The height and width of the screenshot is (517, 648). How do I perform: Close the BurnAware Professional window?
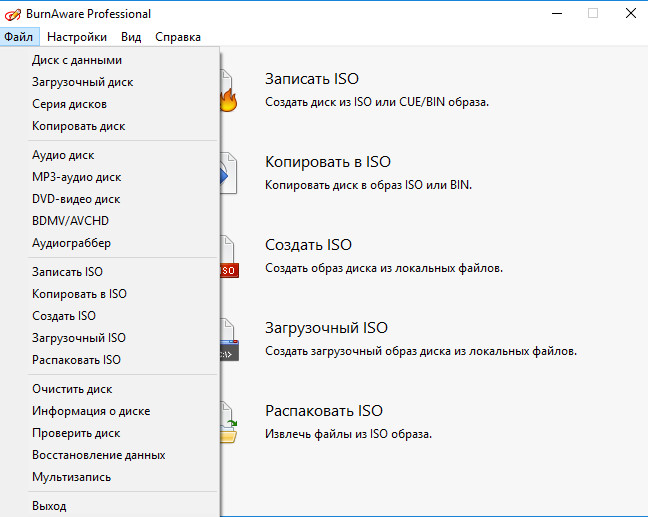pyautogui.click(x=631, y=14)
